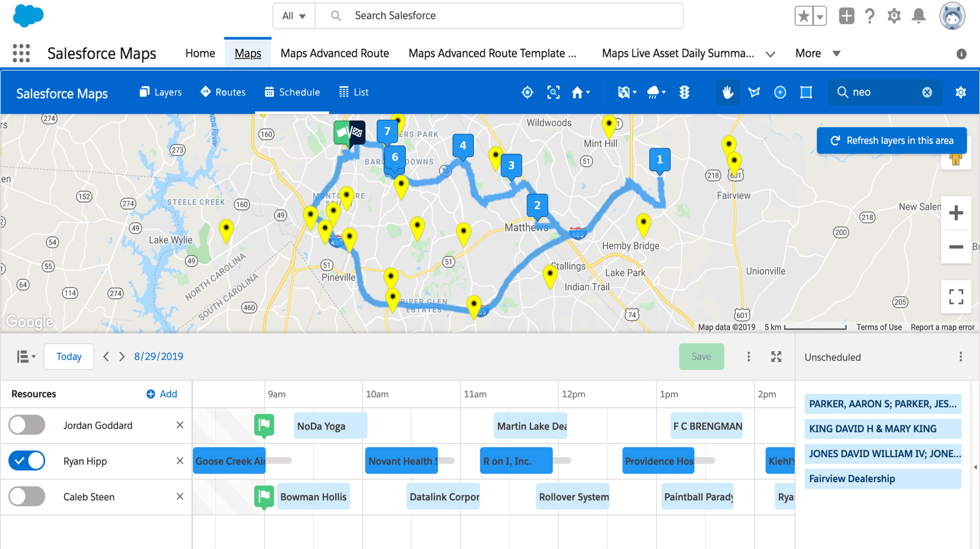980x549 pixels.
Task: Remove Jordan Goddard resource
Action: [180, 425]
